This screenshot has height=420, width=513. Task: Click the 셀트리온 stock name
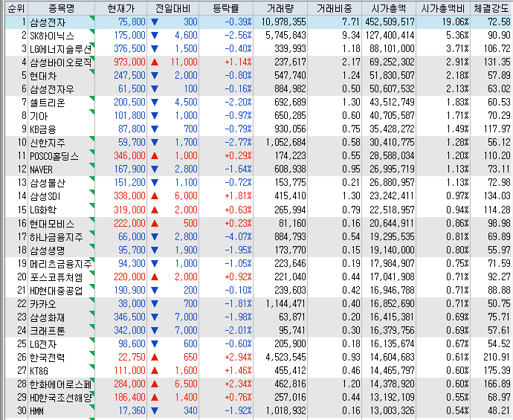pos(48,103)
